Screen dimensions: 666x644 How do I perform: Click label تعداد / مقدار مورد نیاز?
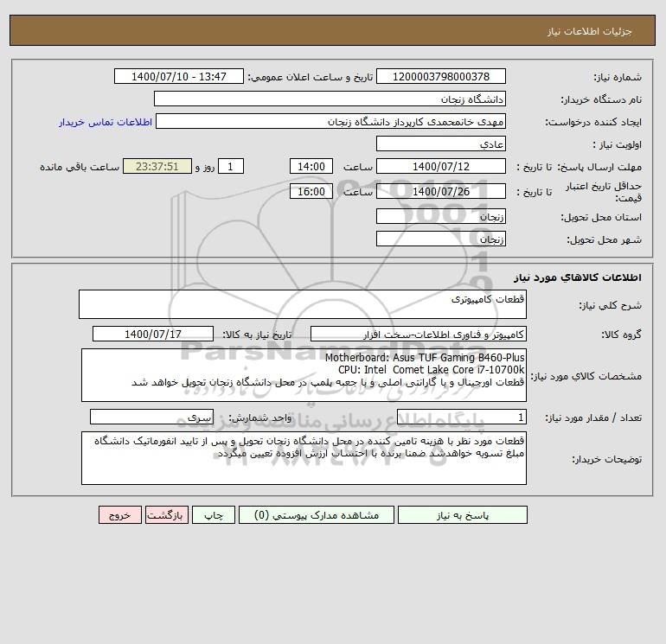point(593,418)
